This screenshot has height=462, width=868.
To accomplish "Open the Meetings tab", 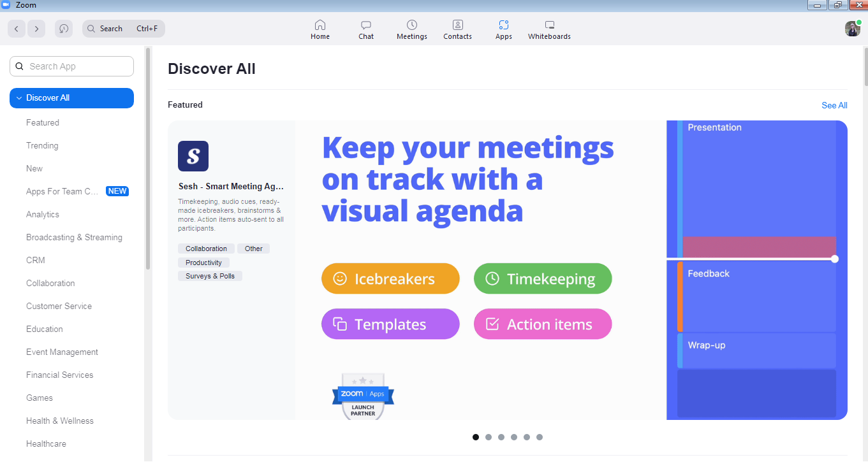I will point(412,29).
